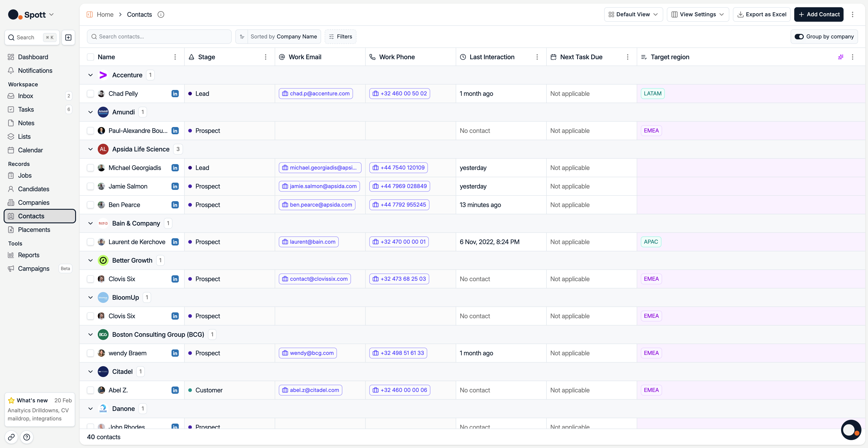
Task: Click the LATAM region tag for Chad Pelly
Action: click(653, 94)
